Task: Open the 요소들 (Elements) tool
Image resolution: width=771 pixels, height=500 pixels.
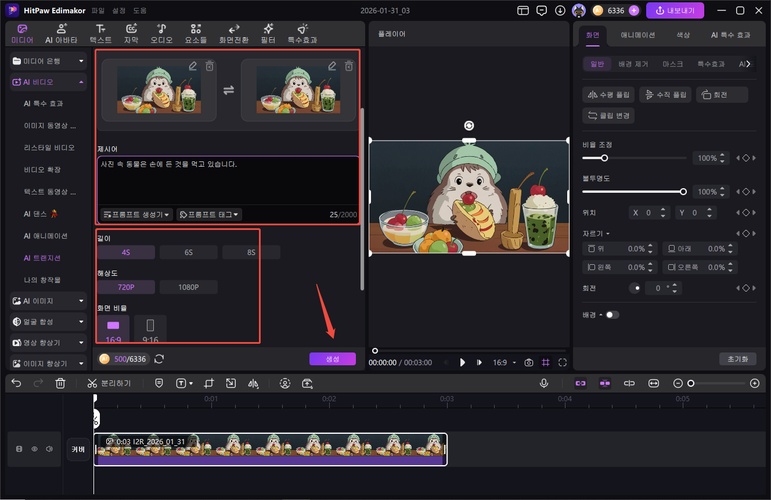Action: point(196,33)
